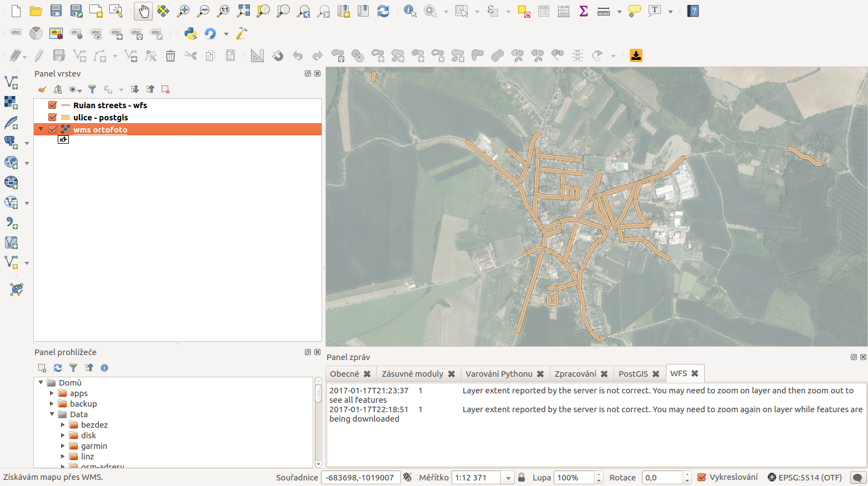Collapse the Data folder in browser

coord(52,414)
